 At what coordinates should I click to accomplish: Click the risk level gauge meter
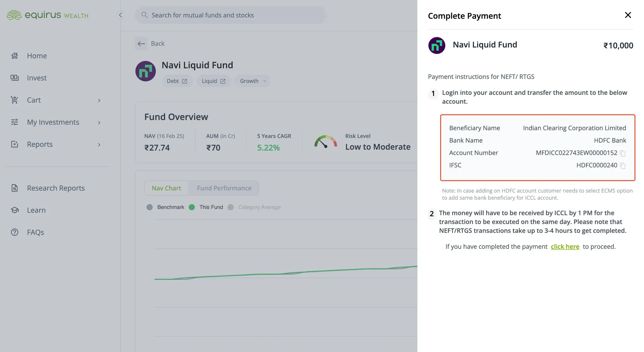326,141
